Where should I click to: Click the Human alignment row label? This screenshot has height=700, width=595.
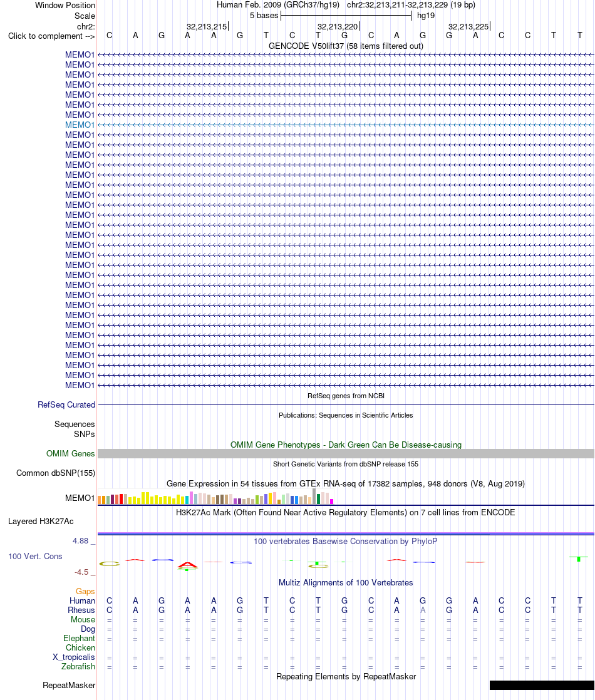(x=82, y=601)
